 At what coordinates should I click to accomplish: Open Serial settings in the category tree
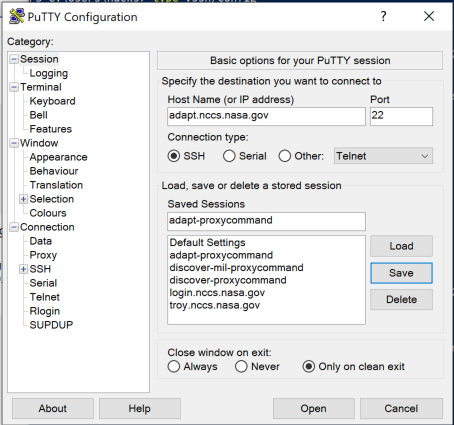pyautogui.click(x=43, y=283)
